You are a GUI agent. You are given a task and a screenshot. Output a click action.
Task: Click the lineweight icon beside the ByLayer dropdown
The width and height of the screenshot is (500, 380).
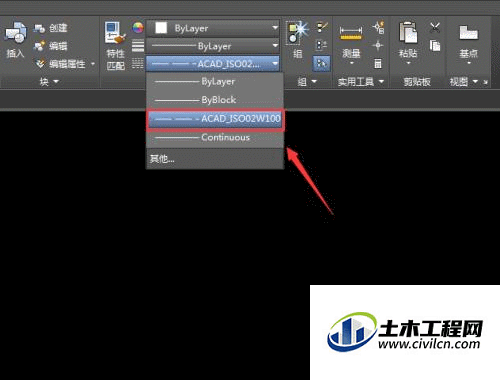coord(138,46)
